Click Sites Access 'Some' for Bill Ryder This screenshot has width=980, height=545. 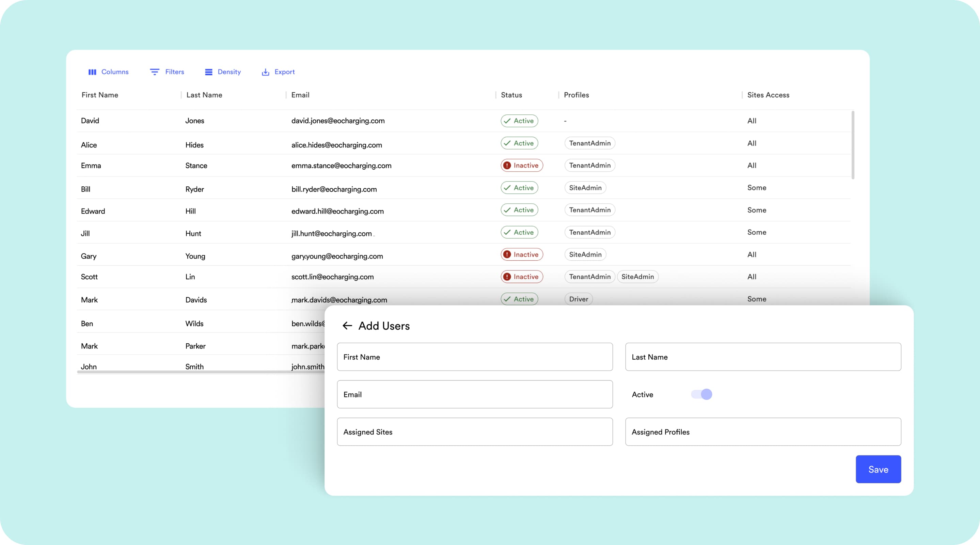coord(757,188)
